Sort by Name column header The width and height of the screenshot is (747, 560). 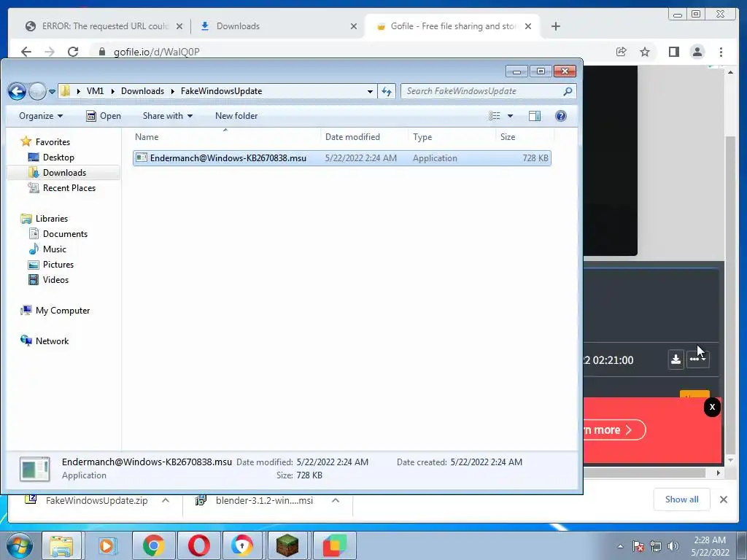pos(226,137)
